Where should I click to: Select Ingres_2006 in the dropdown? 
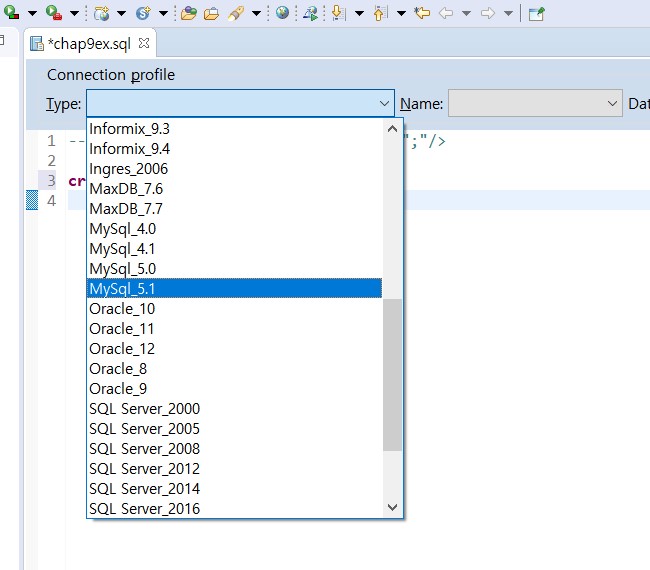[x=234, y=169]
